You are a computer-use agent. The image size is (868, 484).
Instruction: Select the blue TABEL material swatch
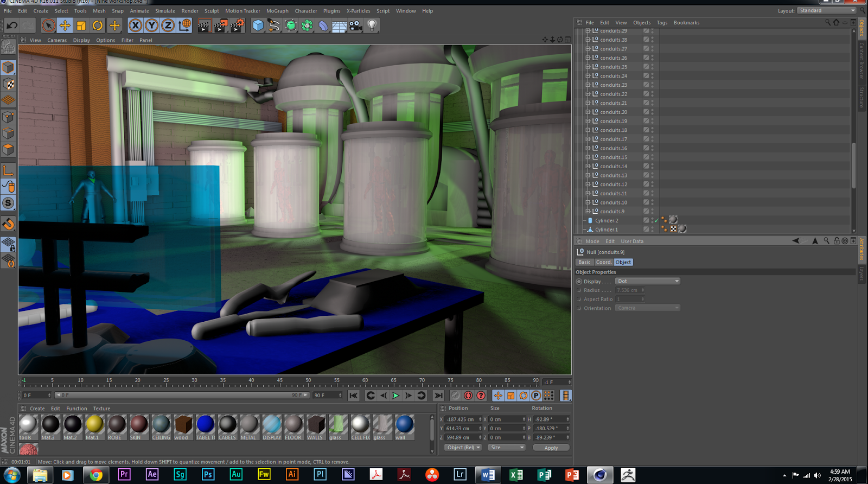point(206,424)
